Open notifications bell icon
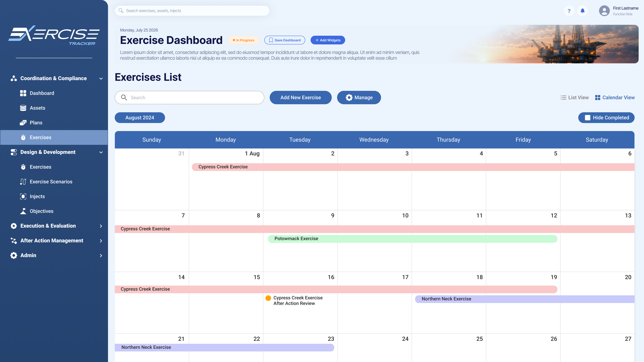The height and width of the screenshot is (362, 644). (582, 11)
